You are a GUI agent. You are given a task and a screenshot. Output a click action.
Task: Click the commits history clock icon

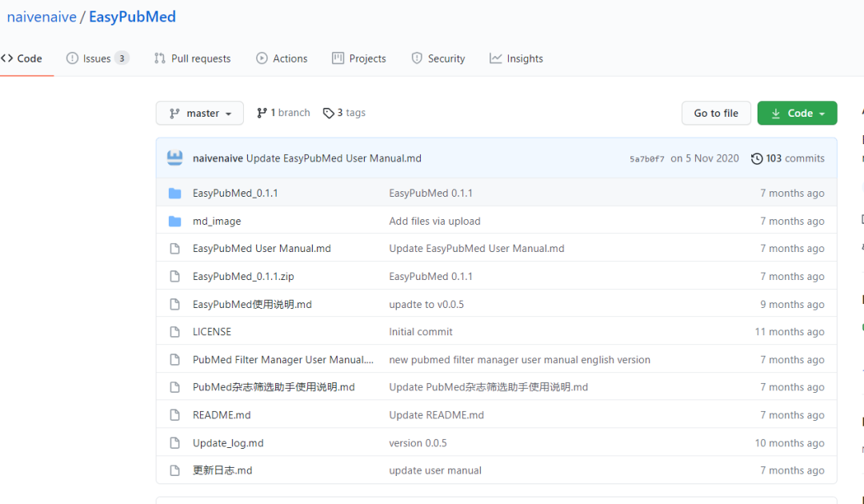click(x=757, y=158)
